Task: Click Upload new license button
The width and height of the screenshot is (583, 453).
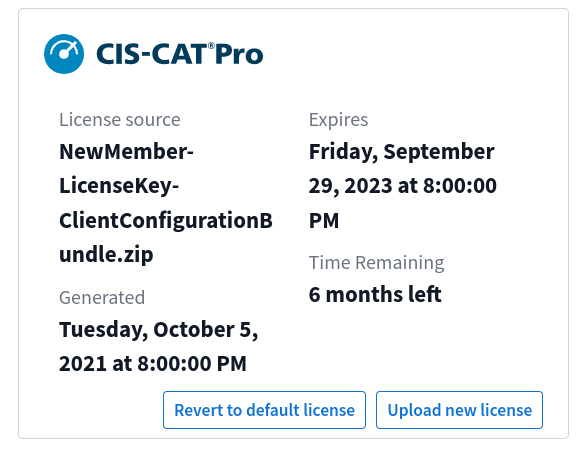Action: (x=460, y=410)
